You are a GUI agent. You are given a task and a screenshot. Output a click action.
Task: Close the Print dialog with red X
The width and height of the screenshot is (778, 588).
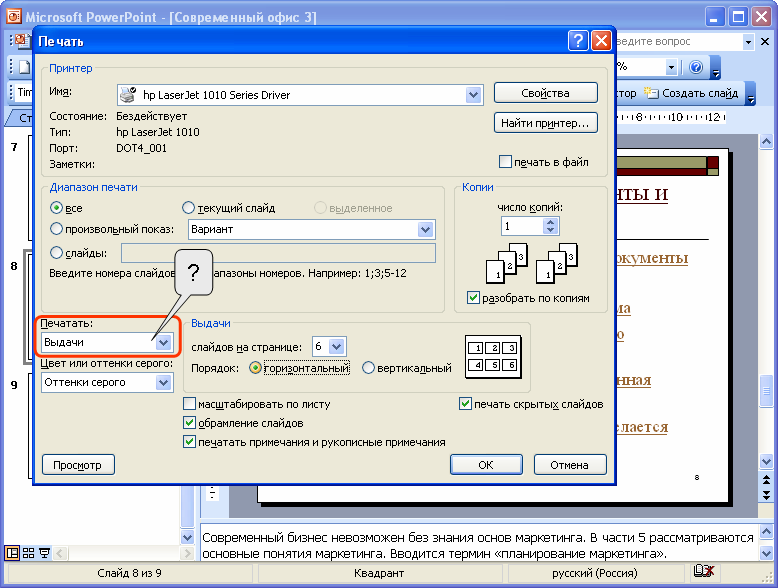click(601, 41)
